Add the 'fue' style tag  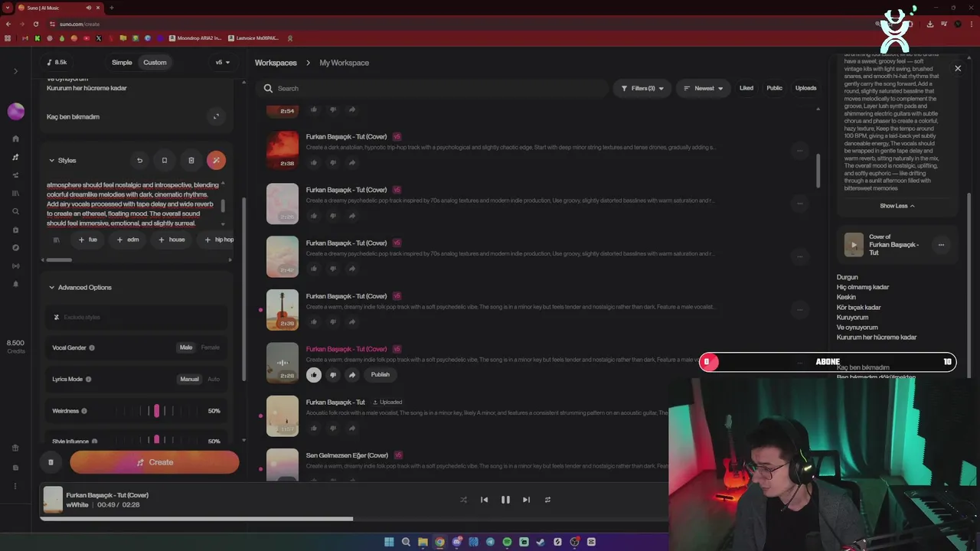[x=87, y=240]
